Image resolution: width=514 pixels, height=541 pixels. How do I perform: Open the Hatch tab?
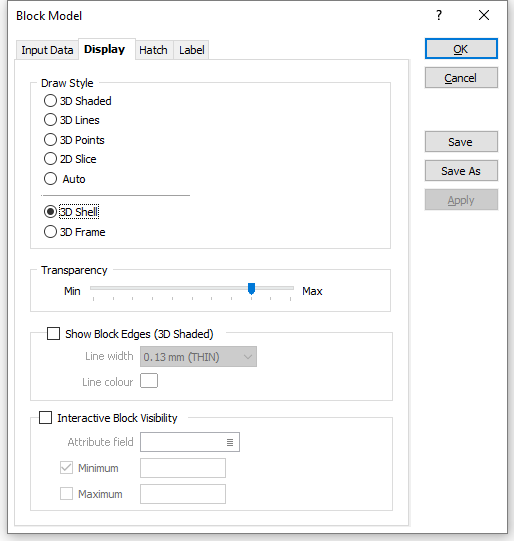154,50
